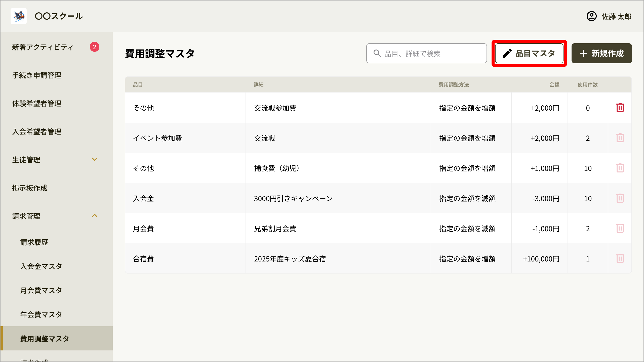Click the 金額 column header

(x=554, y=85)
